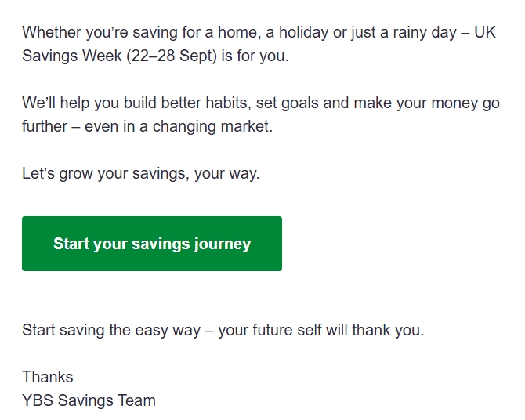Click the 'Savings Week' text
The image size is (525, 420).
(71, 56)
